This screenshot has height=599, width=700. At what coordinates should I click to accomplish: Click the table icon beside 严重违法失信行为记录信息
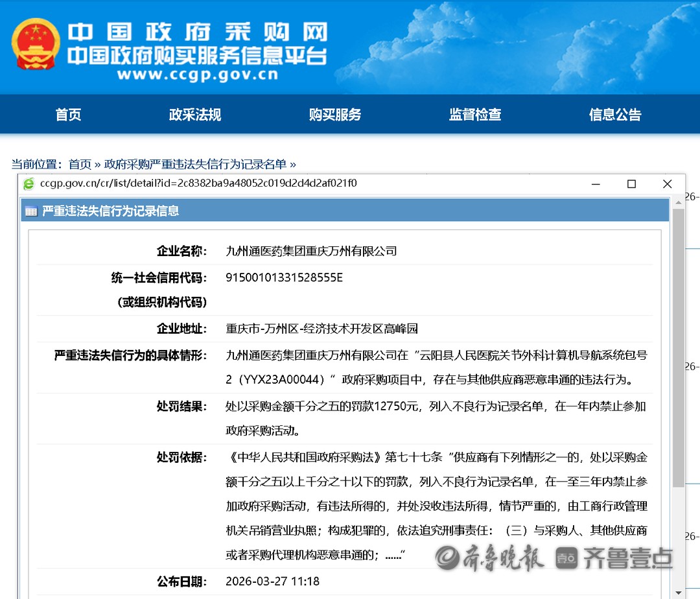31,211
